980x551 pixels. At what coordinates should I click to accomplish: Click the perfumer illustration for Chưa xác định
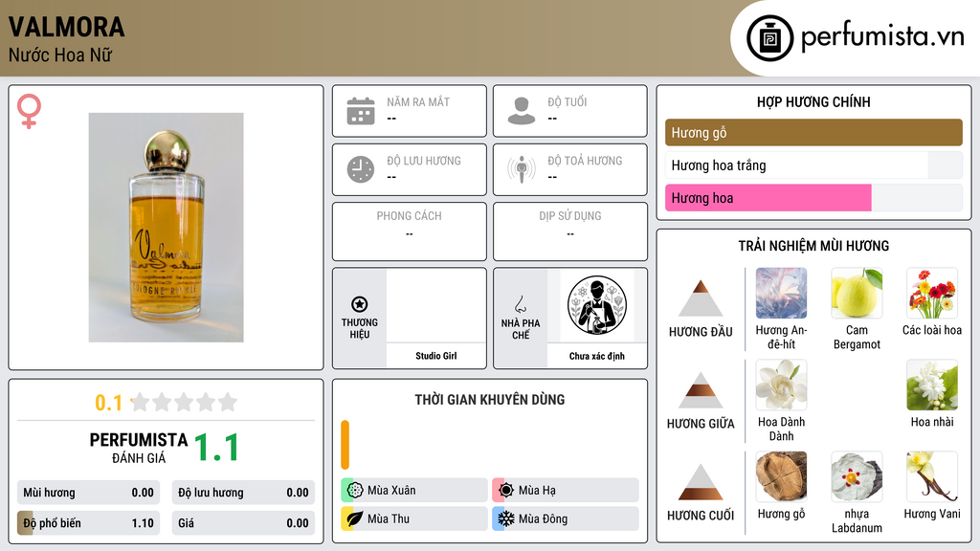pos(597,305)
